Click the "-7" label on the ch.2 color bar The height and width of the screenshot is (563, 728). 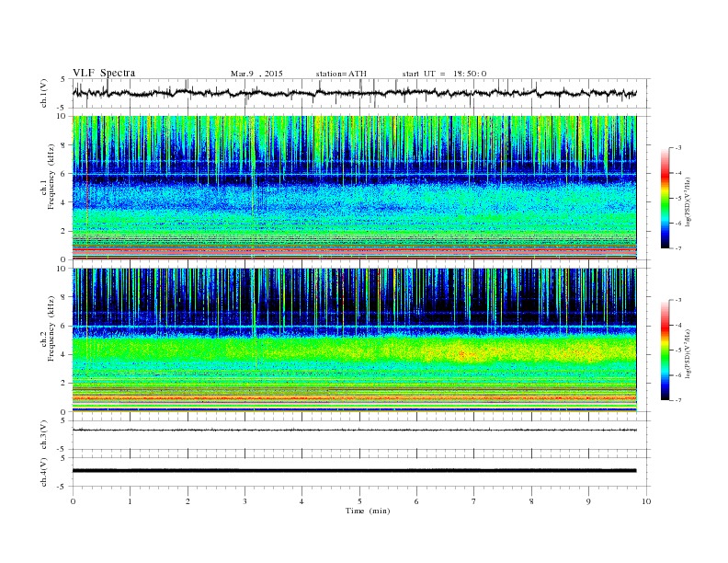(678, 400)
